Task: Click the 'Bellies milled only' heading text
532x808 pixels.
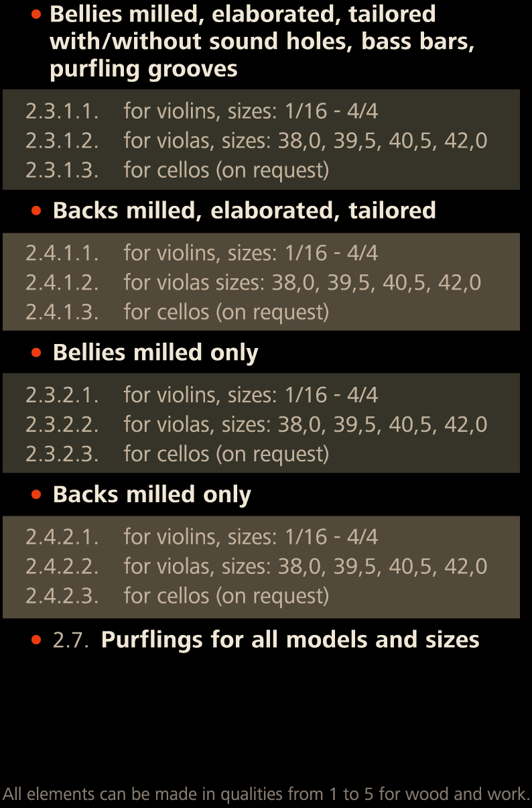Action: click(155, 353)
